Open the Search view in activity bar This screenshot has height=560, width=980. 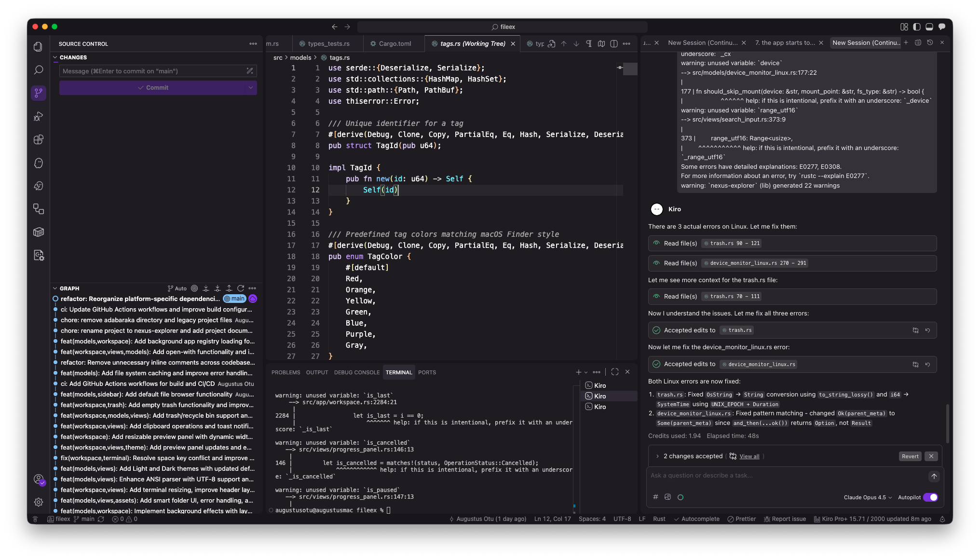tap(39, 70)
